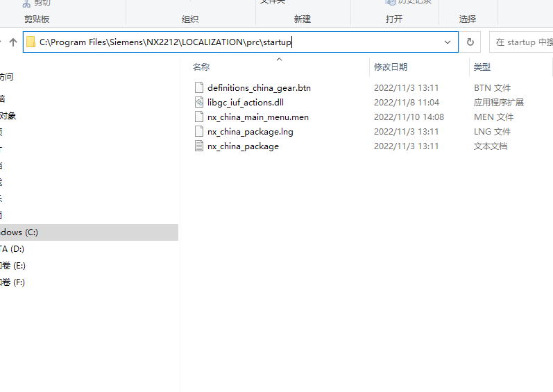The width and height of the screenshot is (553, 392).
Task: Click the folder icon in the address bar
Action: click(31, 42)
